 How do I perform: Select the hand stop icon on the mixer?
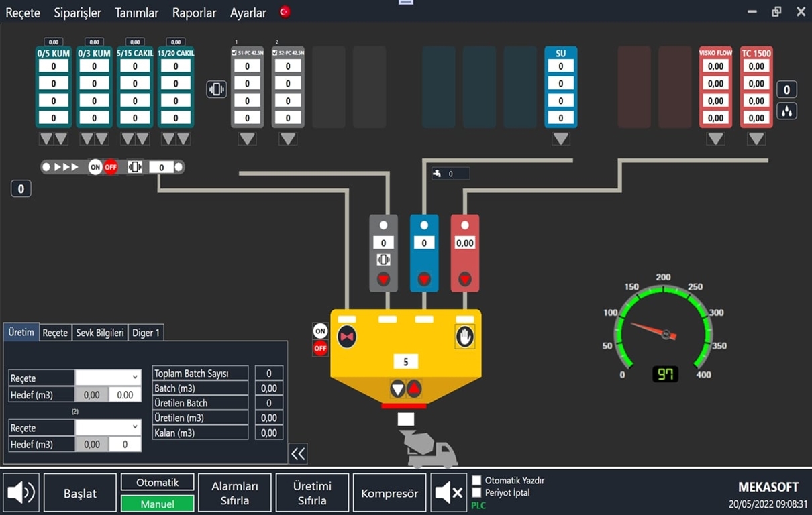coord(464,336)
